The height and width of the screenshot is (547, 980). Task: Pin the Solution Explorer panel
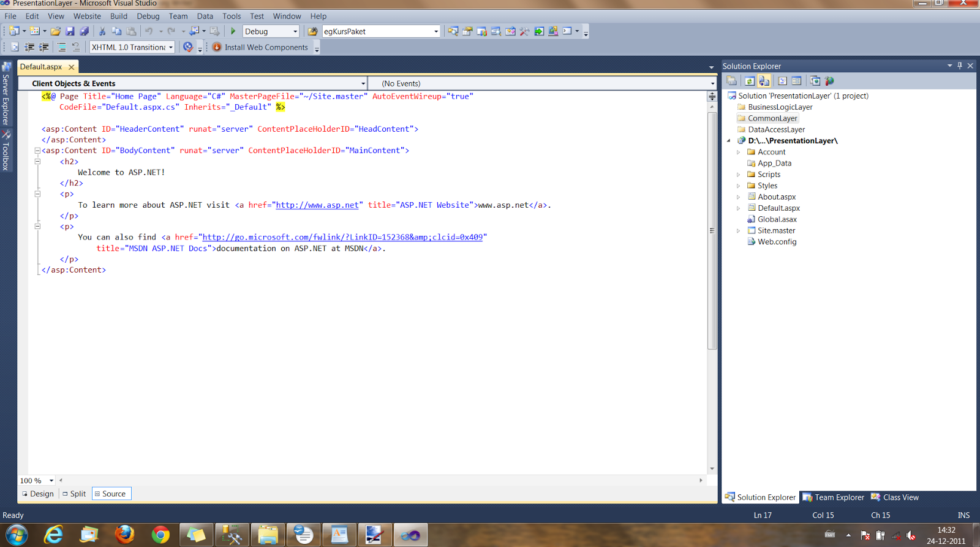pyautogui.click(x=960, y=66)
